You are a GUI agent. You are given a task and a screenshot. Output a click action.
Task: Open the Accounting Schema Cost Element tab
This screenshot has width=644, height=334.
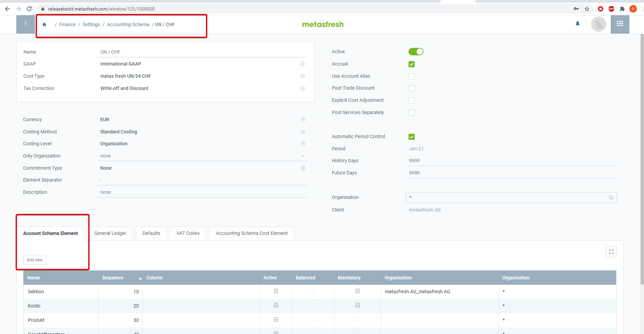(x=251, y=233)
